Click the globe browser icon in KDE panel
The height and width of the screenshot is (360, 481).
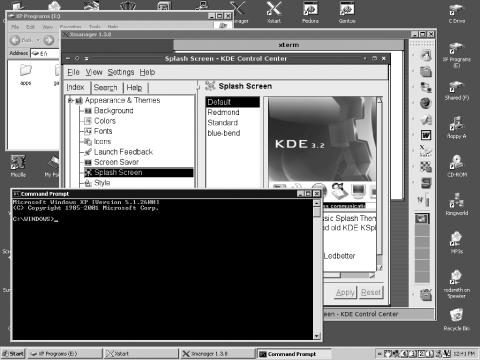click(x=425, y=103)
